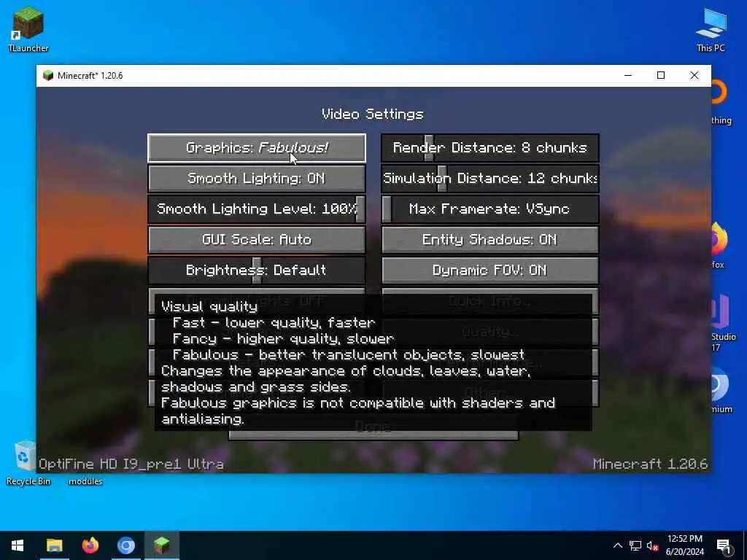Change the GUI Scale: Auto option
747x560 pixels.
point(257,239)
